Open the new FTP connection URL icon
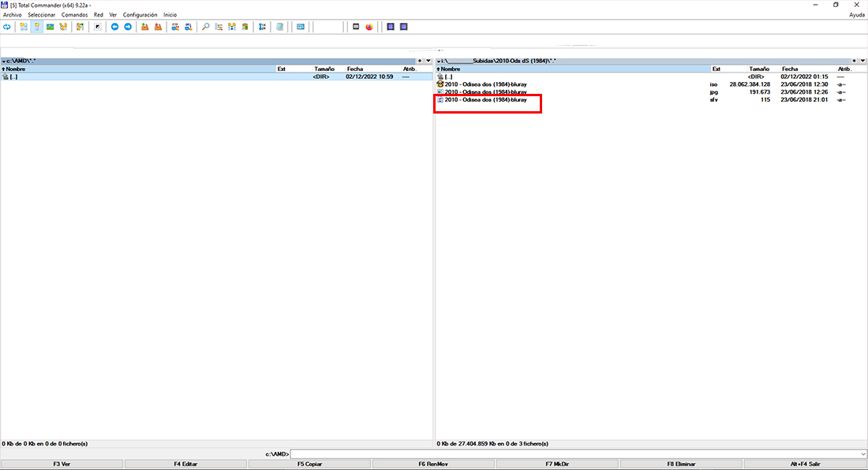The image size is (868, 470). [x=189, y=27]
